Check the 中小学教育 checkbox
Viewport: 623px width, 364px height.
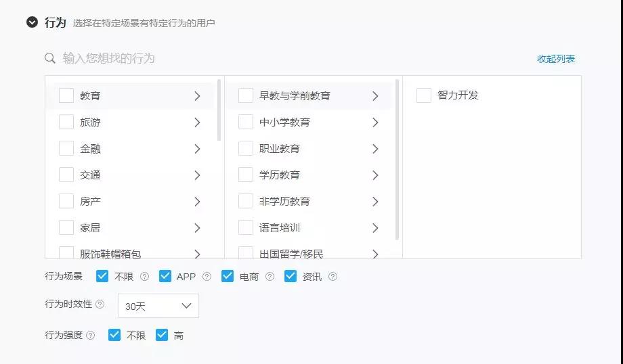click(246, 122)
